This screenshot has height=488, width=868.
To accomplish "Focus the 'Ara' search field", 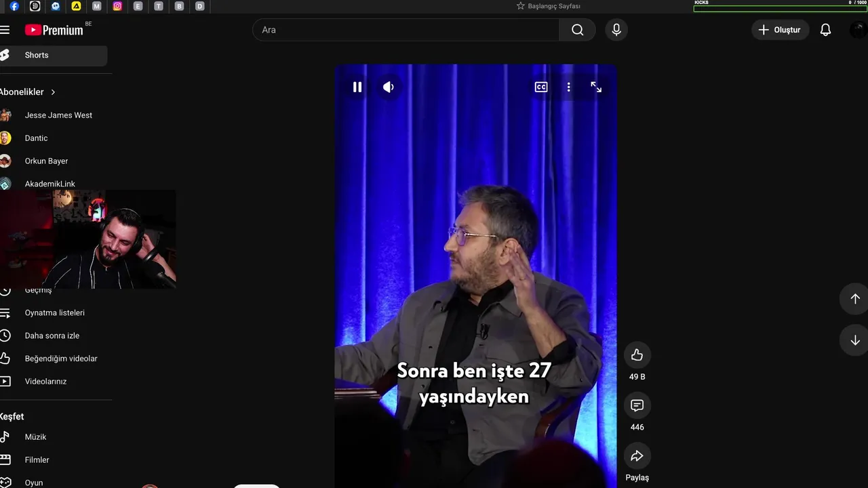I will [x=406, y=30].
